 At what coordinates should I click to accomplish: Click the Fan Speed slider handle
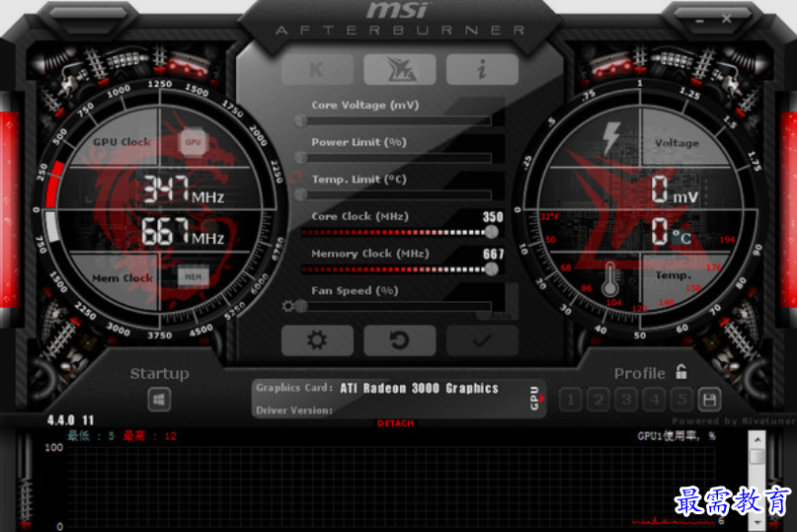(x=301, y=306)
